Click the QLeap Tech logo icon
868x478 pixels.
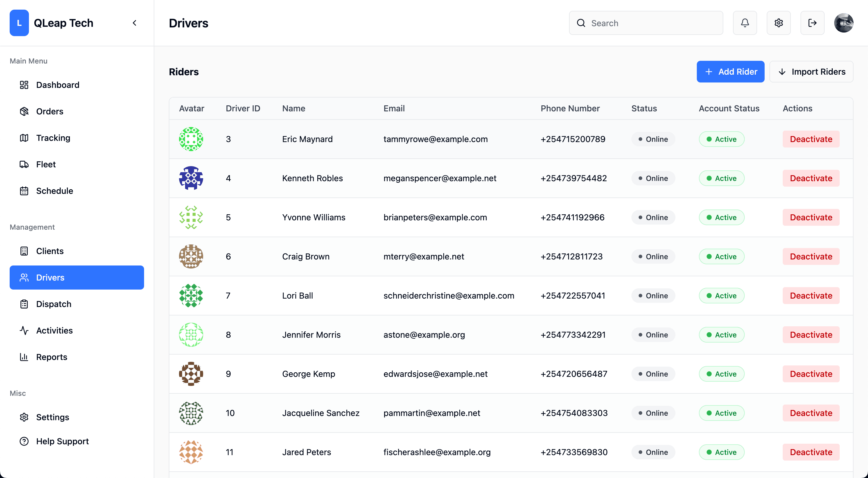19,23
